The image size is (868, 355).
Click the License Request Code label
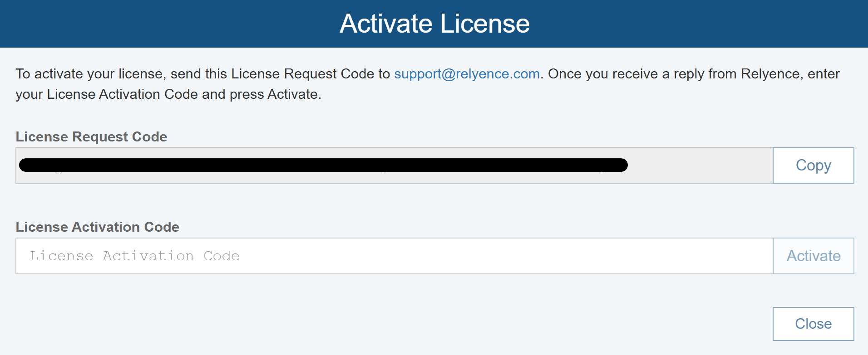91,136
